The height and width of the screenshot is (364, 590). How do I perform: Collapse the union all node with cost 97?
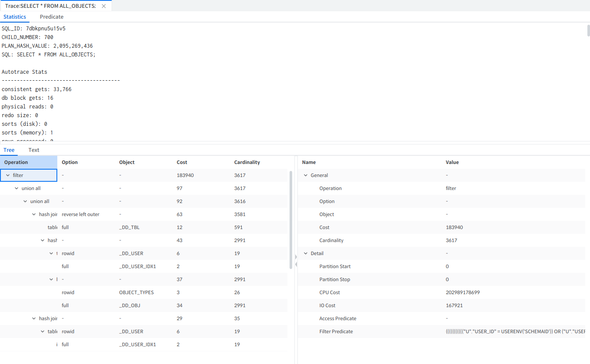tap(16, 188)
